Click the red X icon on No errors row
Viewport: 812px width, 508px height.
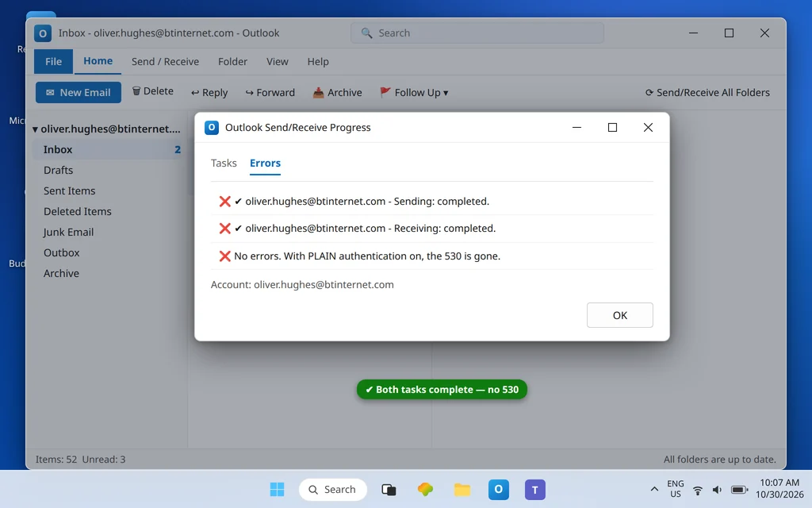(x=224, y=256)
